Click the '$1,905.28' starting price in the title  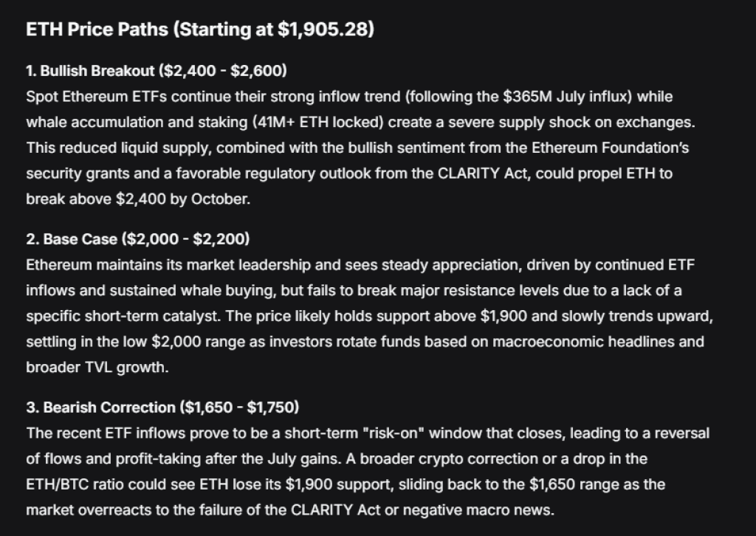323,30
